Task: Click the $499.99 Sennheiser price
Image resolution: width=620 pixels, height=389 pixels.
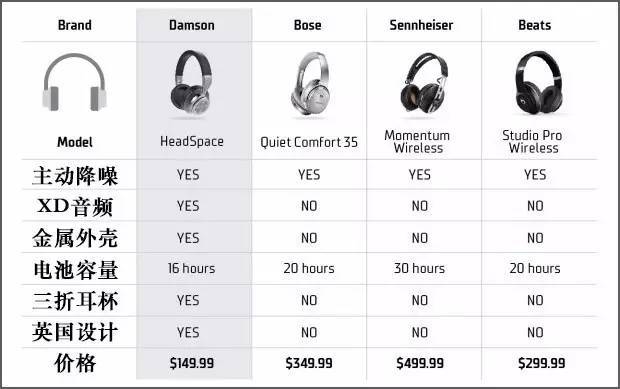Action: coord(420,363)
